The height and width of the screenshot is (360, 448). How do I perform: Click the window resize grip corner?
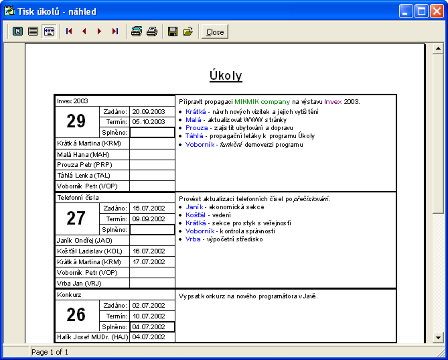[x=441, y=352]
